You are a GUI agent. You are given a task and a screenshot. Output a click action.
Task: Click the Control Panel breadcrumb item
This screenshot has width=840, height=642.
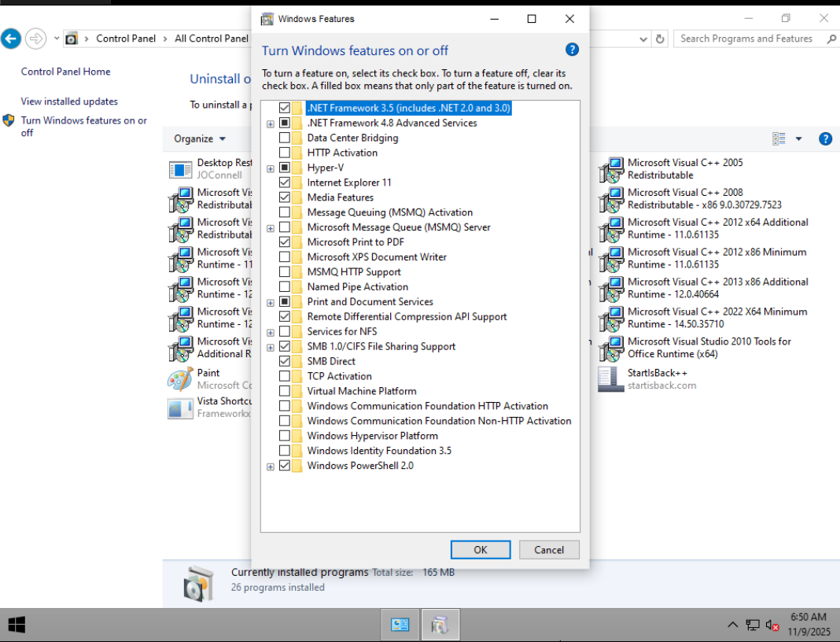126,39
